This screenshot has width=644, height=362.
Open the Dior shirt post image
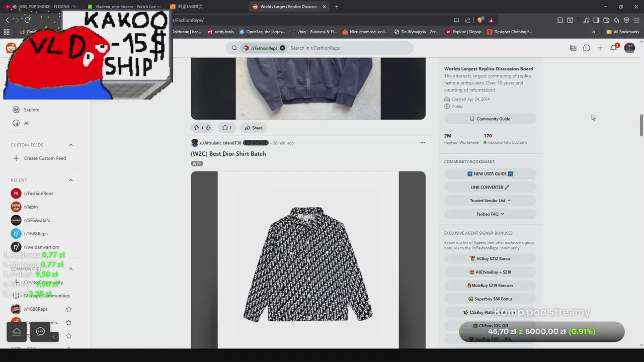308,260
